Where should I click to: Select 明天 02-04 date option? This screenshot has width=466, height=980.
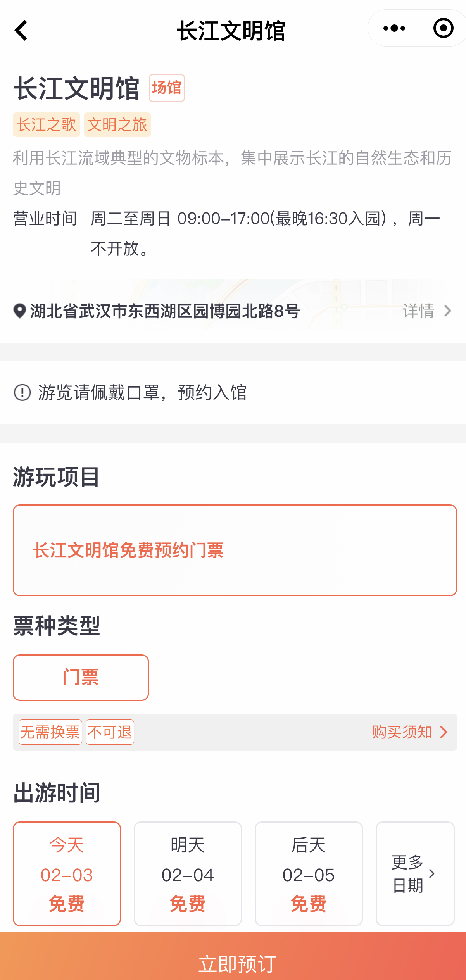(x=188, y=873)
